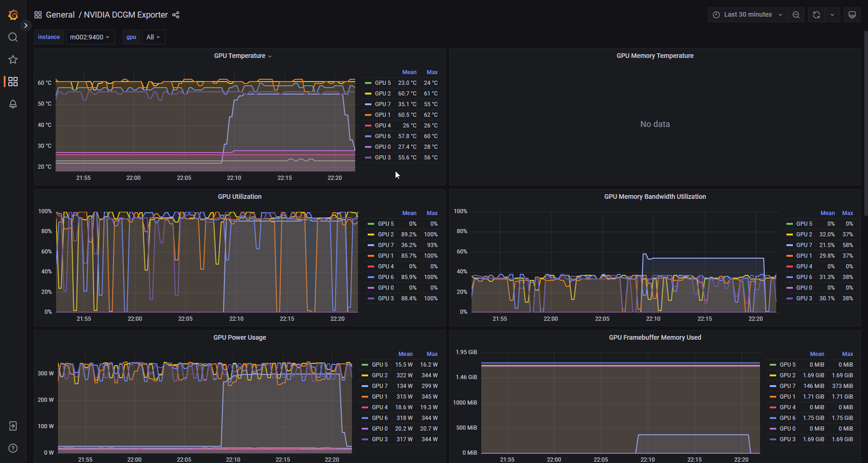The height and width of the screenshot is (463, 868).
Task: Toggle GPU 4 in Framebuffer Memory Used legend
Action: 787,407
